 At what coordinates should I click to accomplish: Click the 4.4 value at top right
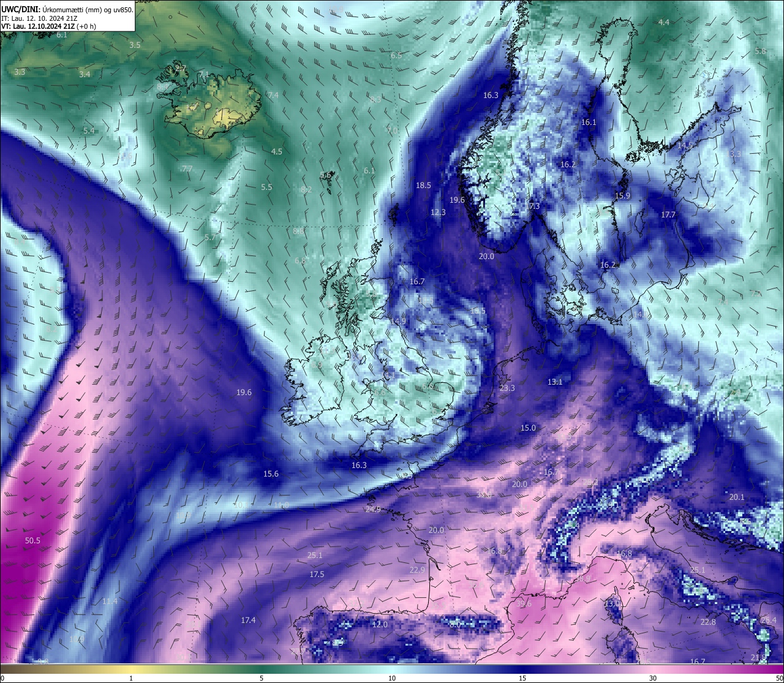point(664,22)
